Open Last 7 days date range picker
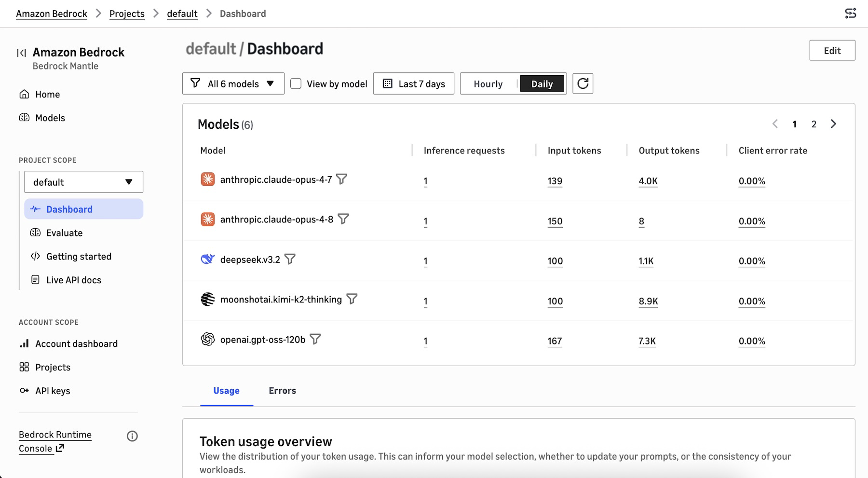Image resolution: width=868 pixels, height=478 pixels. [414, 83]
